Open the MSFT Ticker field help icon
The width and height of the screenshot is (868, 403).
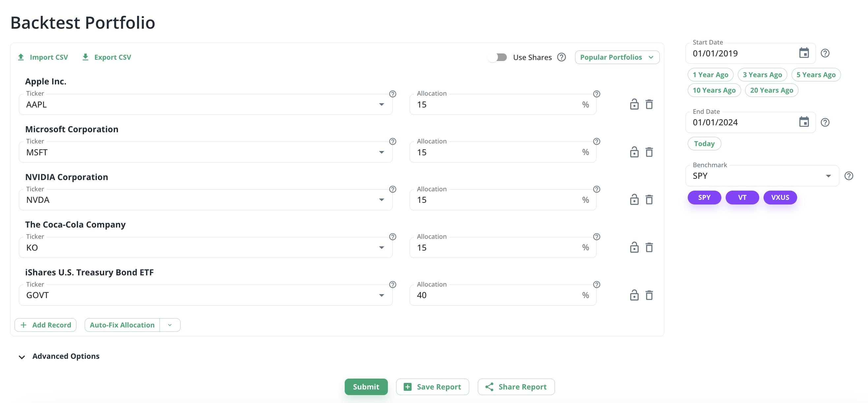[392, 141]
